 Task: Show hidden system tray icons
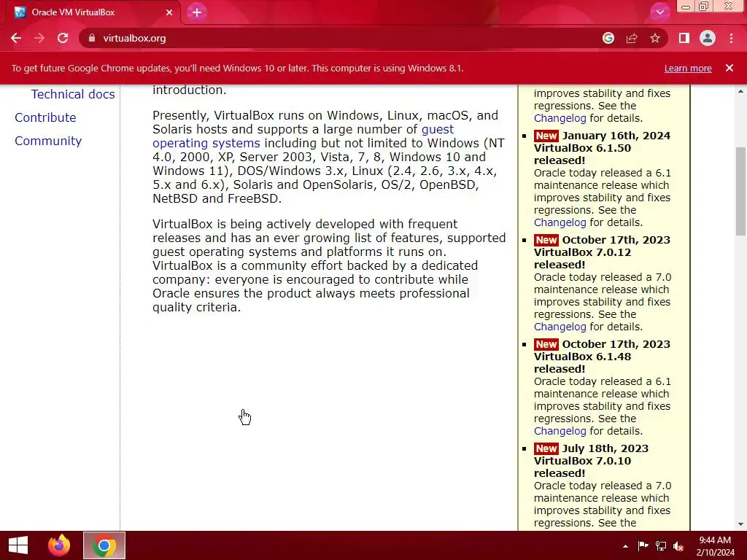[625, 546]
